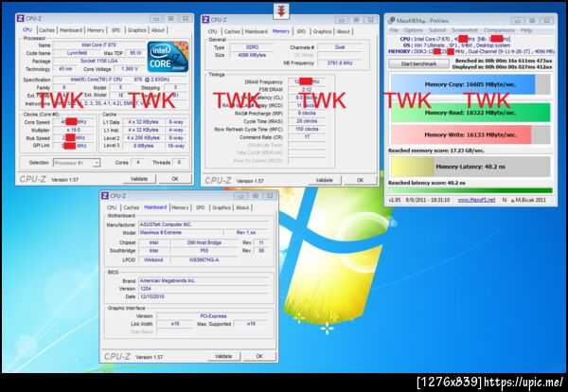This screenshot has height=392, width=568.
Task: Click the Channels # value Dual
Action: tap(340, 47)
